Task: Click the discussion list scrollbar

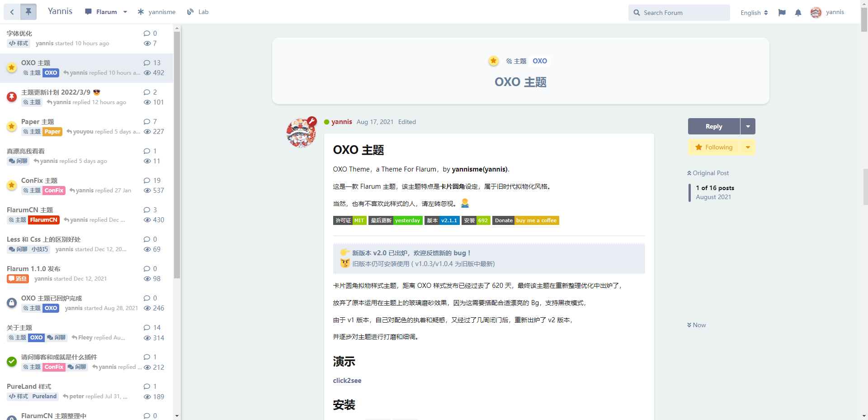Action: pos(177,154)
